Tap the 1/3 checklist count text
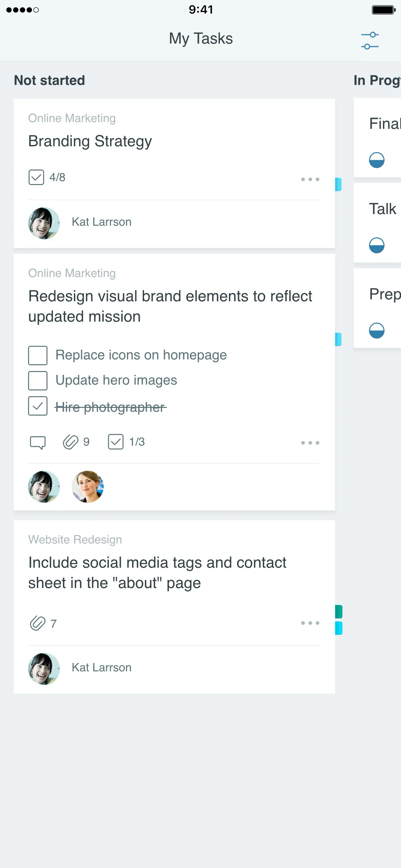Viewport: 401px width, 868px height. point(137,442)
